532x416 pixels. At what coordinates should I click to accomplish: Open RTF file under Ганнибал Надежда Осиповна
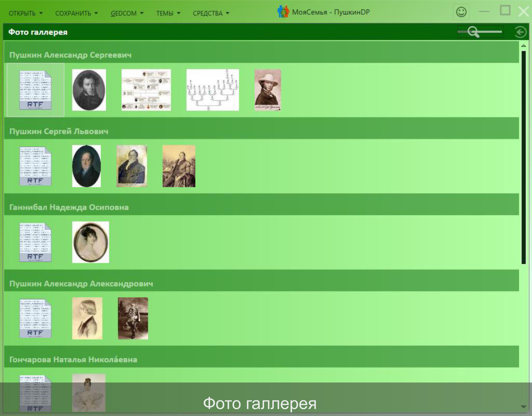point(35,242)
